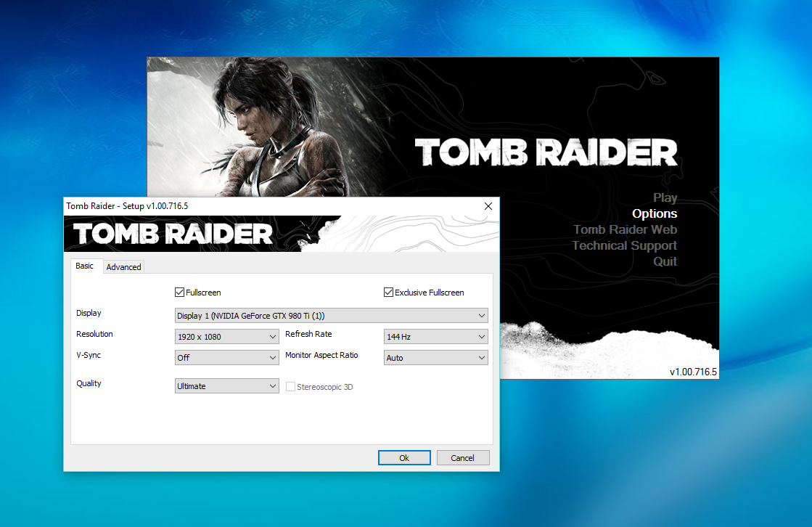Click the Setup dialog title bar text
Image resolution: width=812 pixels, height=527 pixels.
[127, 206]
